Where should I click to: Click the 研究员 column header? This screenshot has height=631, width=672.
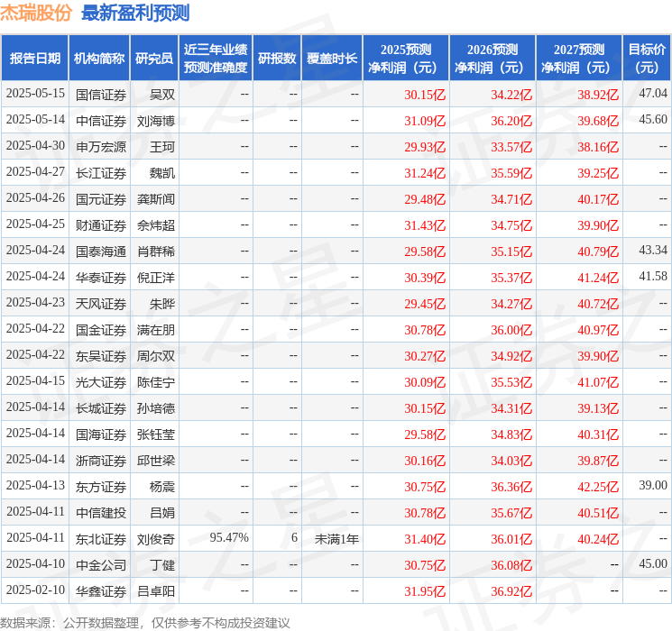pyautogui.click(x=154, y=59)
